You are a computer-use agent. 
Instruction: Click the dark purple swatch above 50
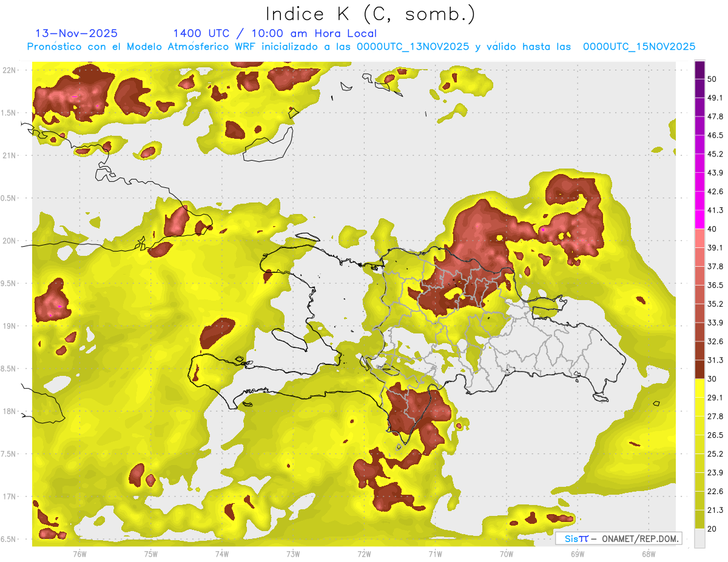click(699, 70)
